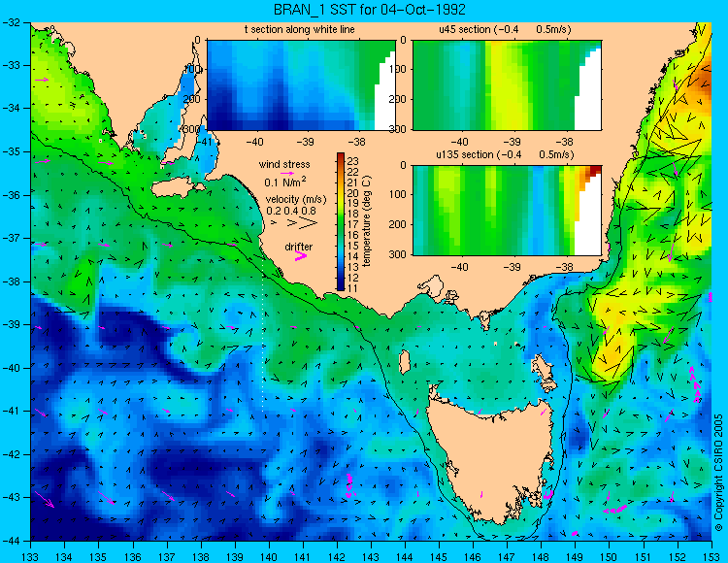This screenshot has width=728, height=563.
Task: Open the t section inset plot
Action: pos(301,85)
